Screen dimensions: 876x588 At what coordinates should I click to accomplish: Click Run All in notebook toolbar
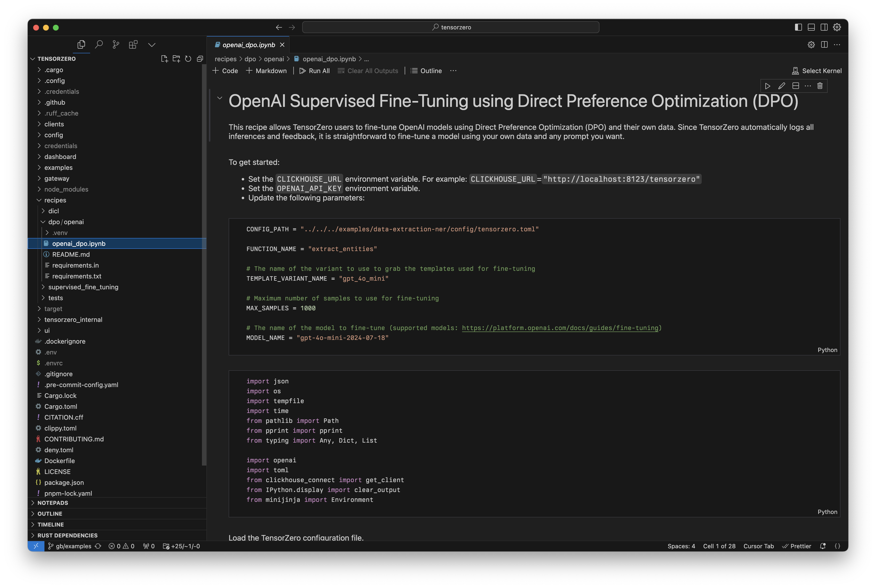click(x=314, y=71)
